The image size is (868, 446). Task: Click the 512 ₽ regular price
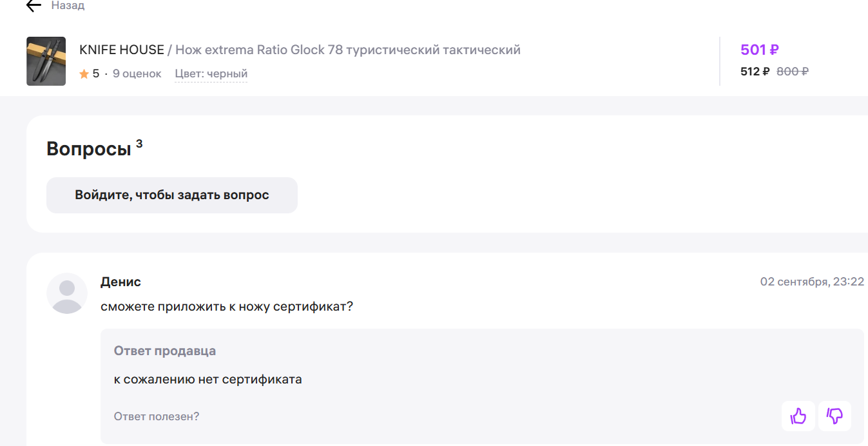[755, 72]
